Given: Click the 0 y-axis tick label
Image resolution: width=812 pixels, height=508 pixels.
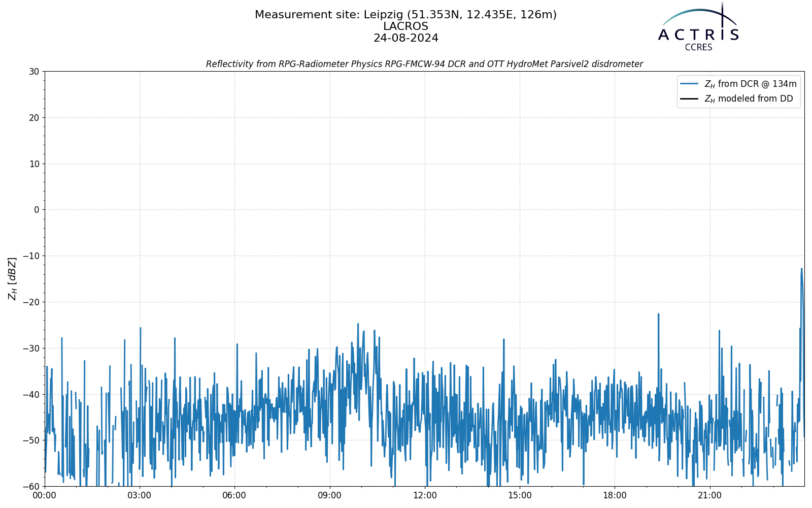Looking at the screenshot, I should coord(37,210).
